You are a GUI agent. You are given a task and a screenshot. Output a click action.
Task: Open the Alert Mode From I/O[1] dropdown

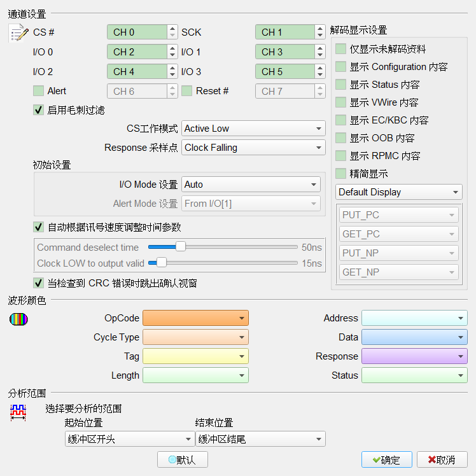(x=251, y=204)
